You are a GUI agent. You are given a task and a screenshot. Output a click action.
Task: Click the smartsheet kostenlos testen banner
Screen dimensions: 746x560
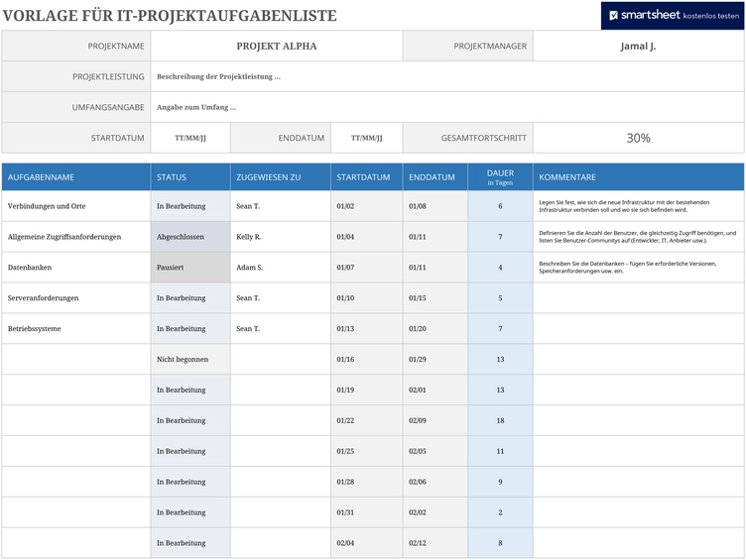(673, 15)
